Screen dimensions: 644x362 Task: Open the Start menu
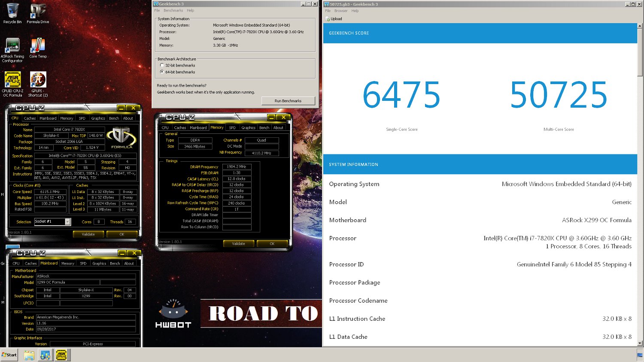(9, 355)
